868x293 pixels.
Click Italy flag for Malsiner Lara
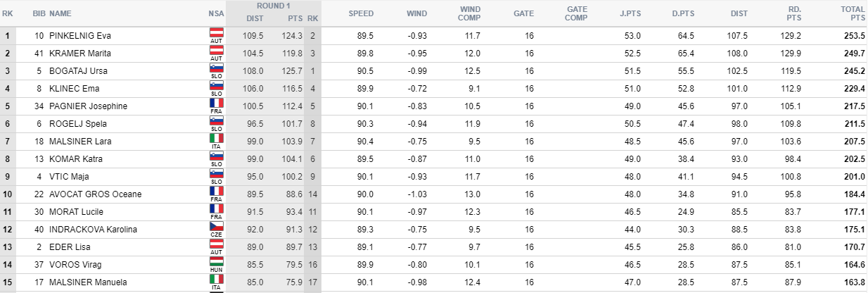pos(217,139)
